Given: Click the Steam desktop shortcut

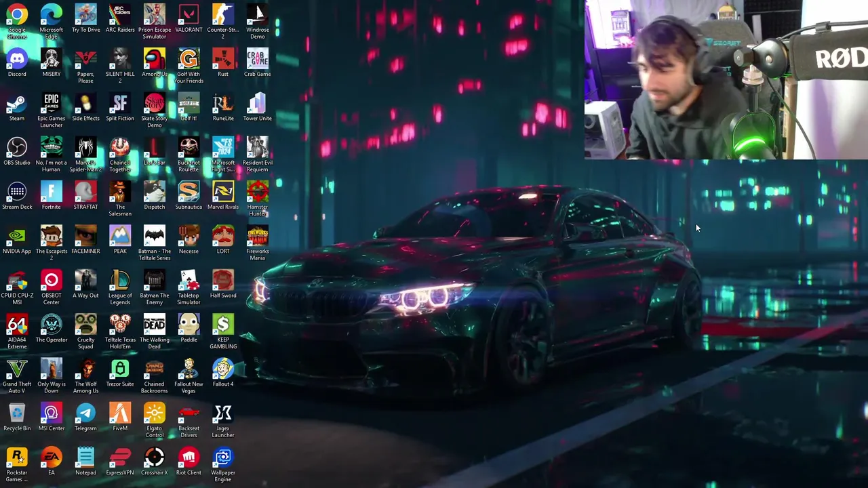Looking at the screenshot, I should pos(17,103).
